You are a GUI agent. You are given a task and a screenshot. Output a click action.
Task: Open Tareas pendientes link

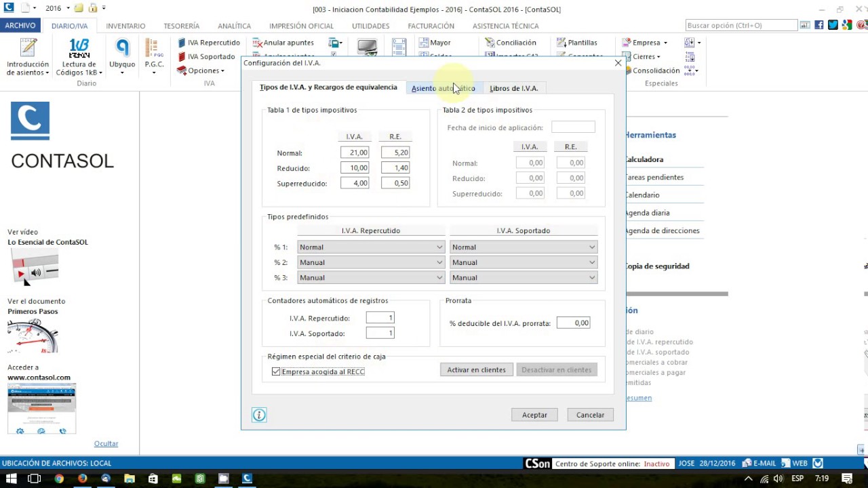pyautogui.click(x=654, y=178)
